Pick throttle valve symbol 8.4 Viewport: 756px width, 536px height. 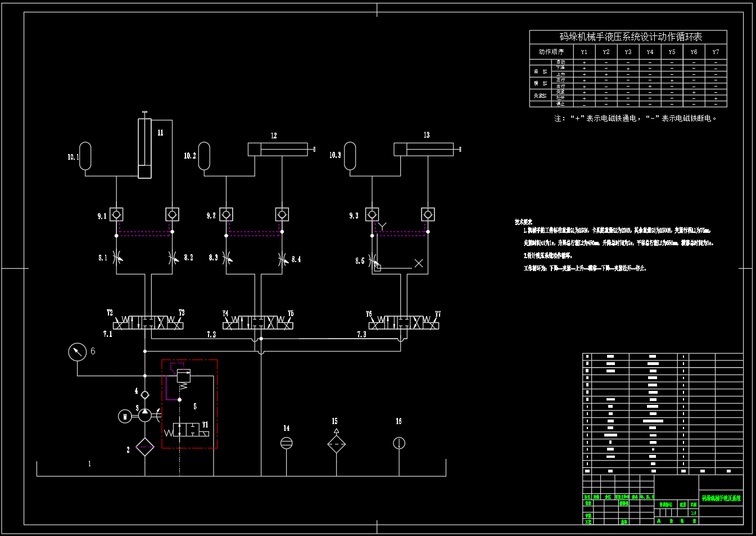tap(282, 259)
